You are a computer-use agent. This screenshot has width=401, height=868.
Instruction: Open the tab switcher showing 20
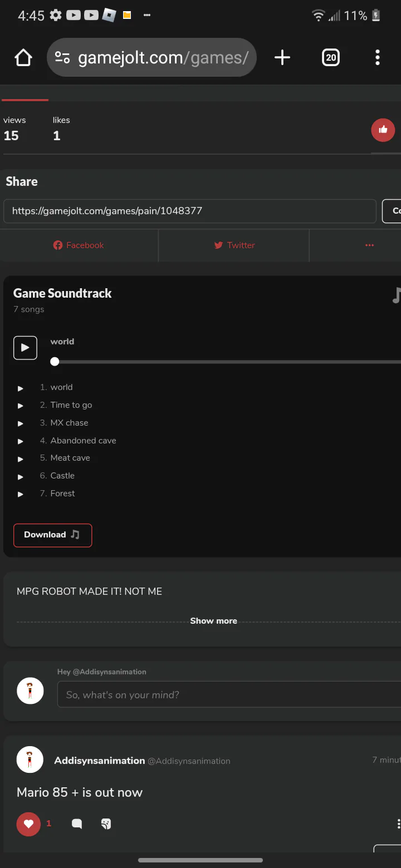[331, 57]
